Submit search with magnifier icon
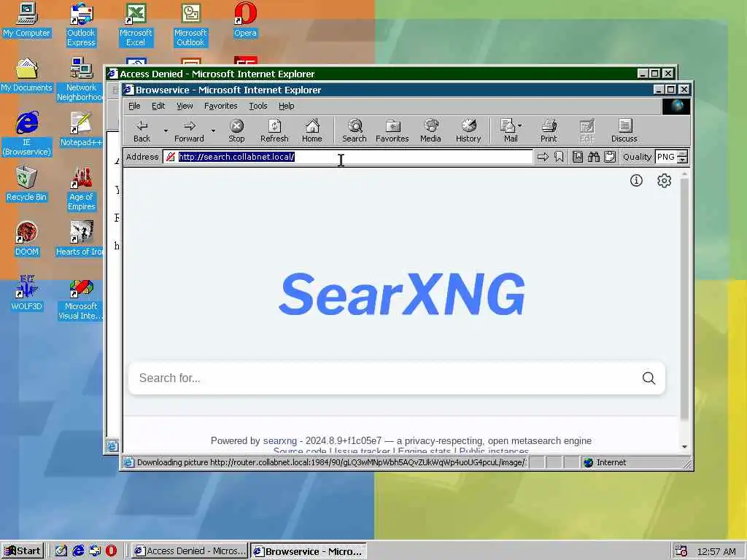 tap(649, 378)
